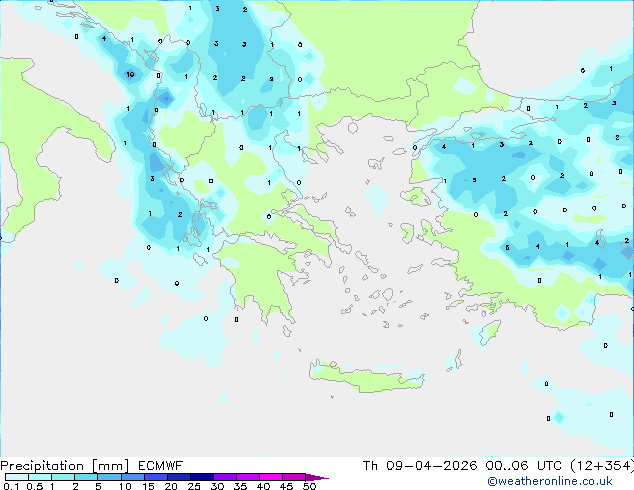This screenshot has width=634, height=490.
Task: Click the 'Precipitation' title word
Action: point(42,466)
